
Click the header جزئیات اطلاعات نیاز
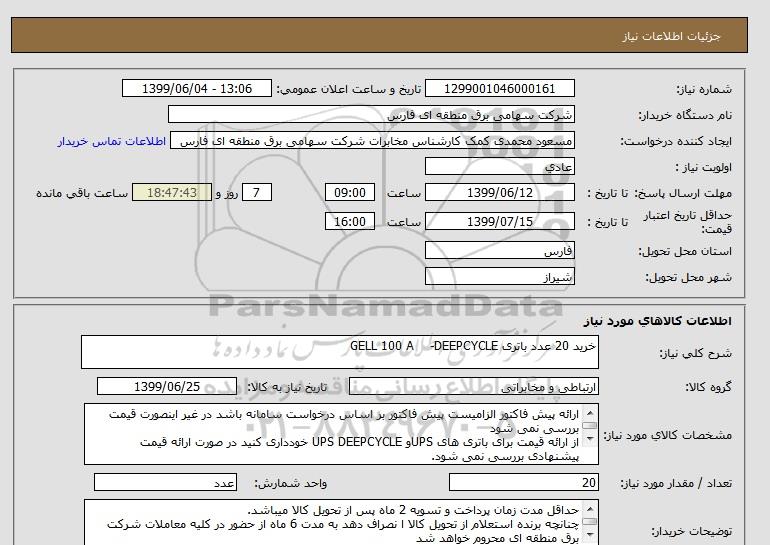pyautogui.click(x=672, y=36)
